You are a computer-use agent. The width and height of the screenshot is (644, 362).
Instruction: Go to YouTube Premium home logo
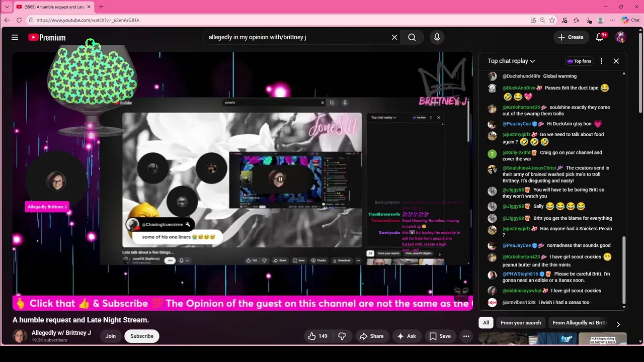[x=47, y=37]
